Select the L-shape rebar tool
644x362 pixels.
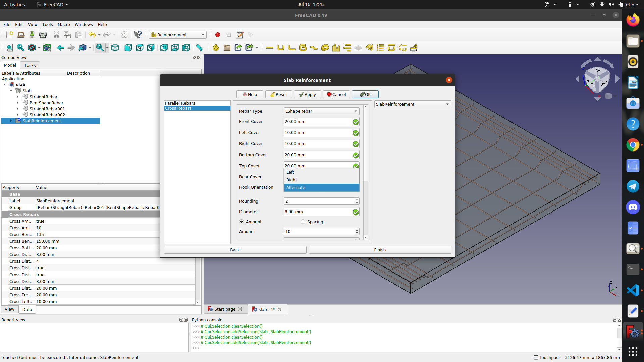tap(292, 48)
